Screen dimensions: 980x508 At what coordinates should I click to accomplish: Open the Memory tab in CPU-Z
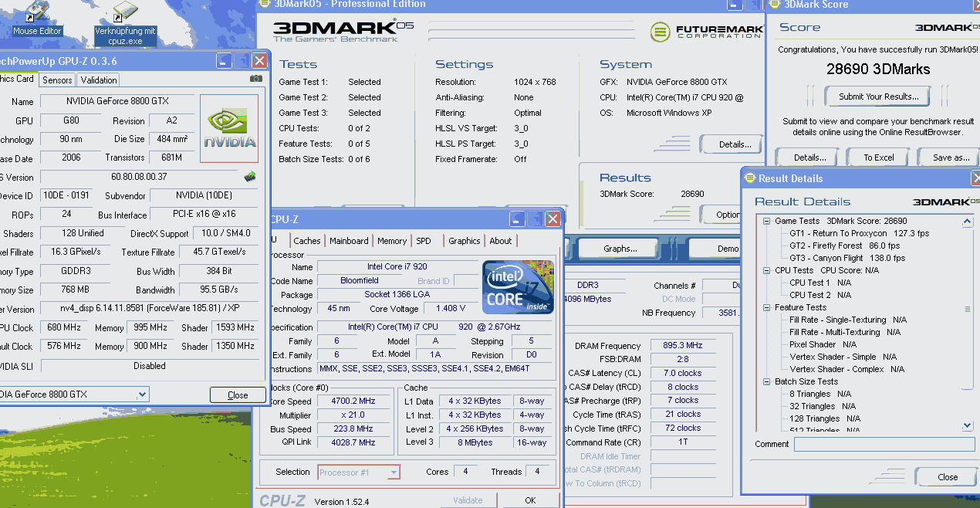point(392,241)
